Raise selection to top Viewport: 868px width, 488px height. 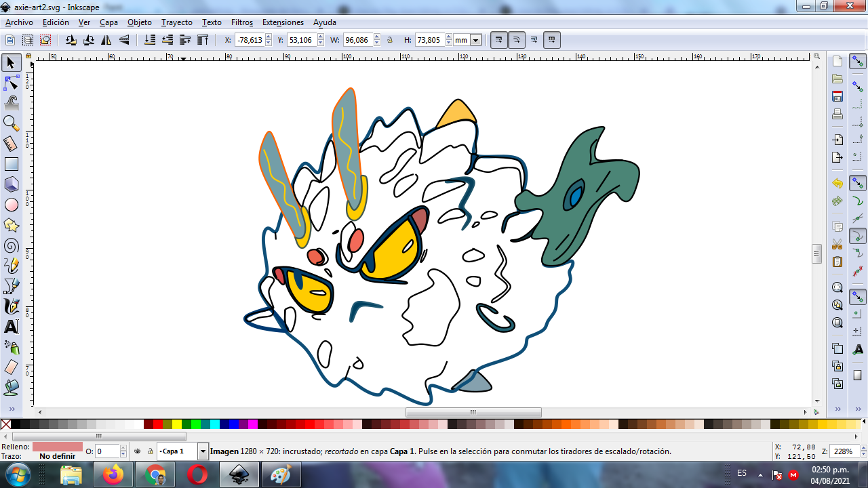point(203,40)
